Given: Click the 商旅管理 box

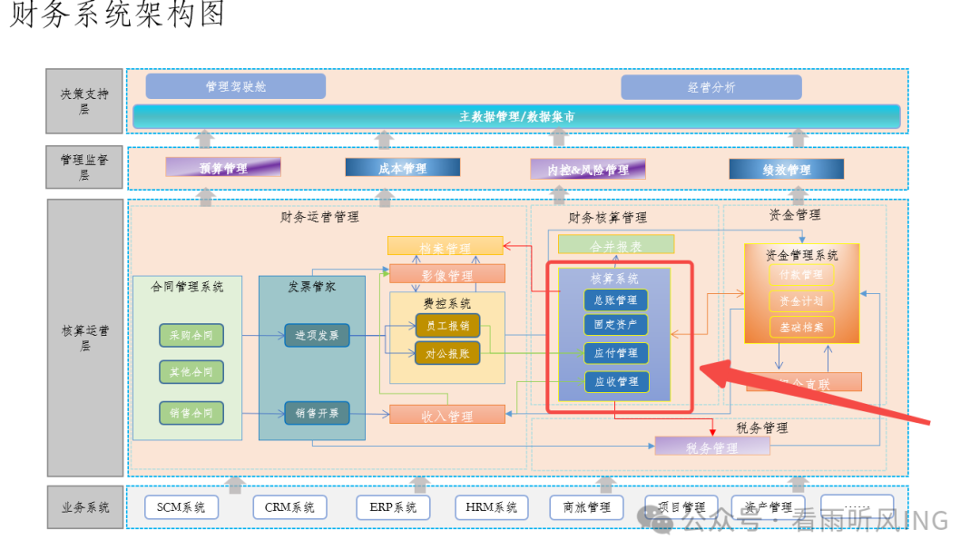Looking at the screenshot, I should (586, 507).
